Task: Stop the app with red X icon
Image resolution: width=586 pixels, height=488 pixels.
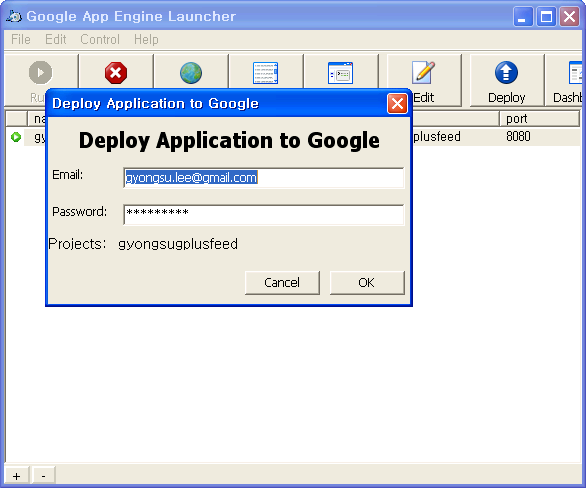Action: [x=116, y=72]
